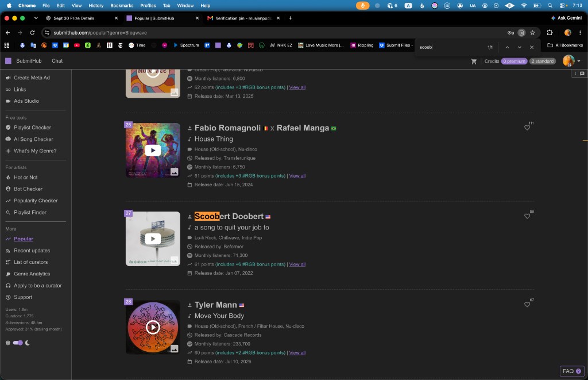
Task: Switch to Sept 30 Prize Details tab
Action: 73,18
